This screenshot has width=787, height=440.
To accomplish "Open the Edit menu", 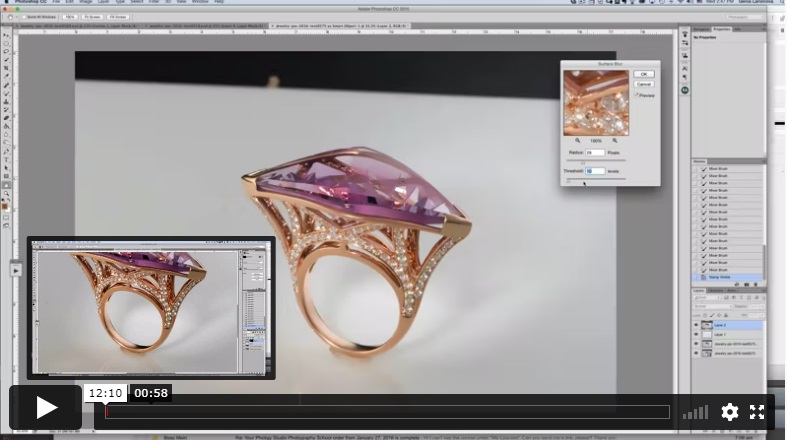I will click(x=70, y=2).
